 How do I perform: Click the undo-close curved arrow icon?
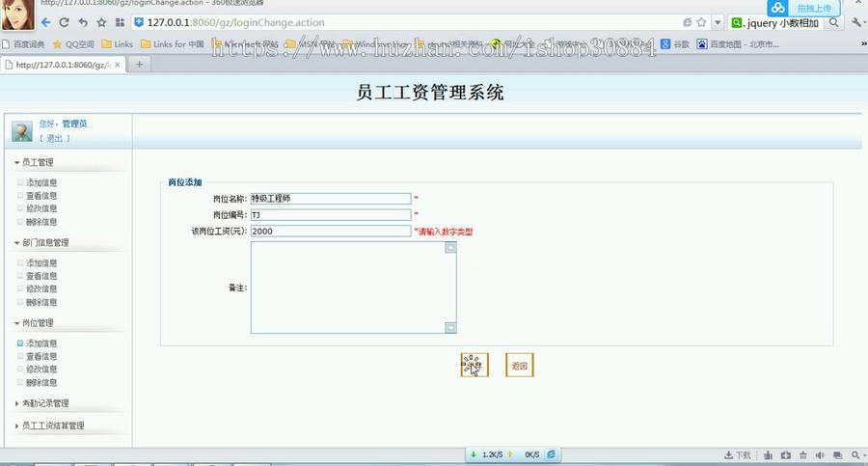coord(83,23)
